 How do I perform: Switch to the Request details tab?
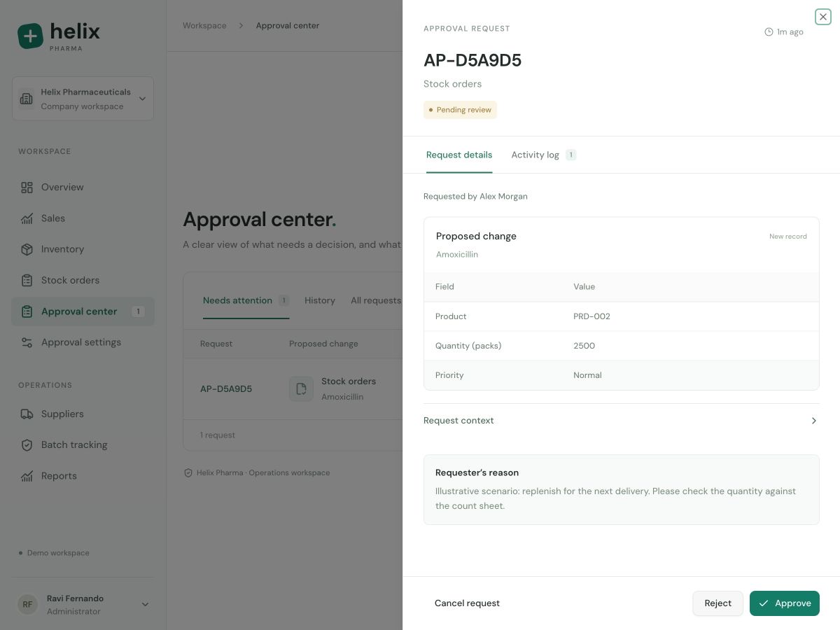[459, 155]
